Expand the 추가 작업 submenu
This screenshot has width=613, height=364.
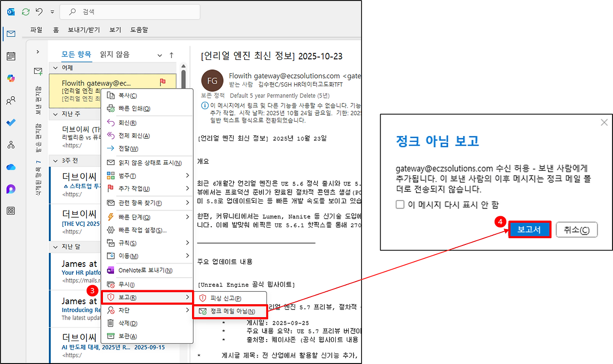[x=147, y=188]
